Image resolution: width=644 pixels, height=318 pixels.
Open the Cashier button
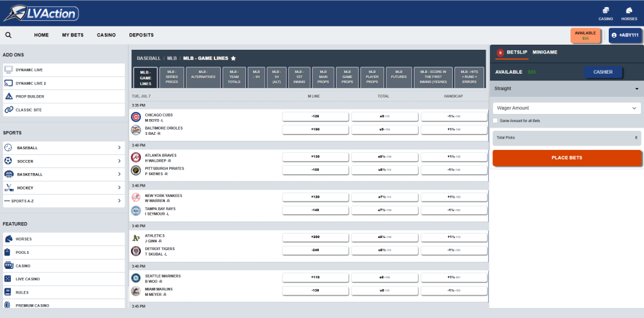click(x=603, y=72)
